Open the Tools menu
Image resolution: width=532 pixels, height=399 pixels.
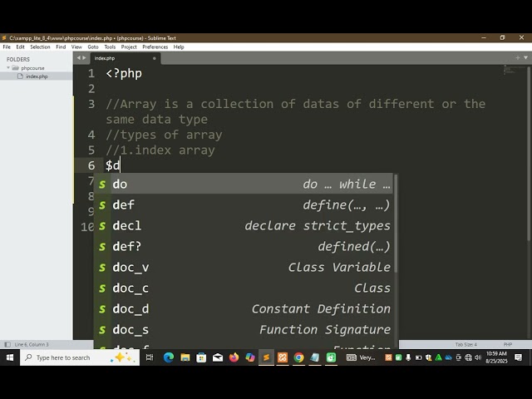[x=110, y=47]
